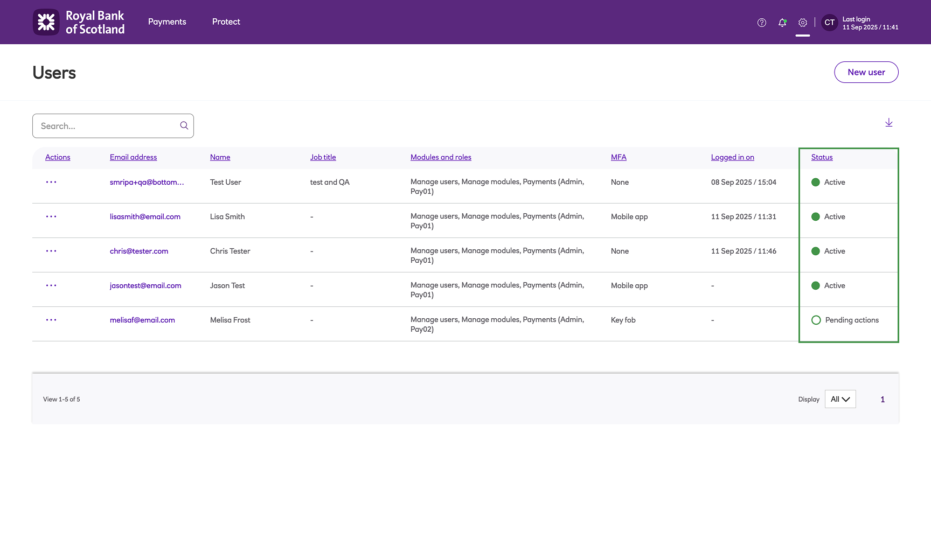Open actions menu for Test User row
The width and height of the screenshot is (931, 560).
(x=51, y=182)
